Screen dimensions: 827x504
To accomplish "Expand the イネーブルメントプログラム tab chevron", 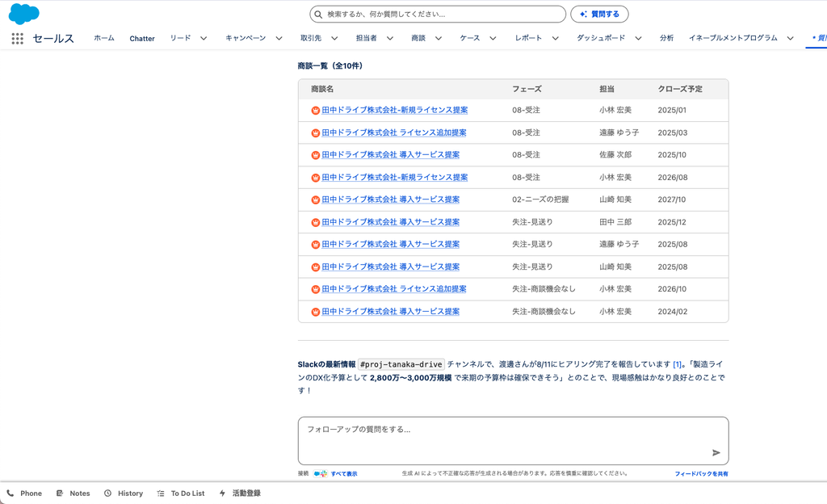I will click(790, 39).
